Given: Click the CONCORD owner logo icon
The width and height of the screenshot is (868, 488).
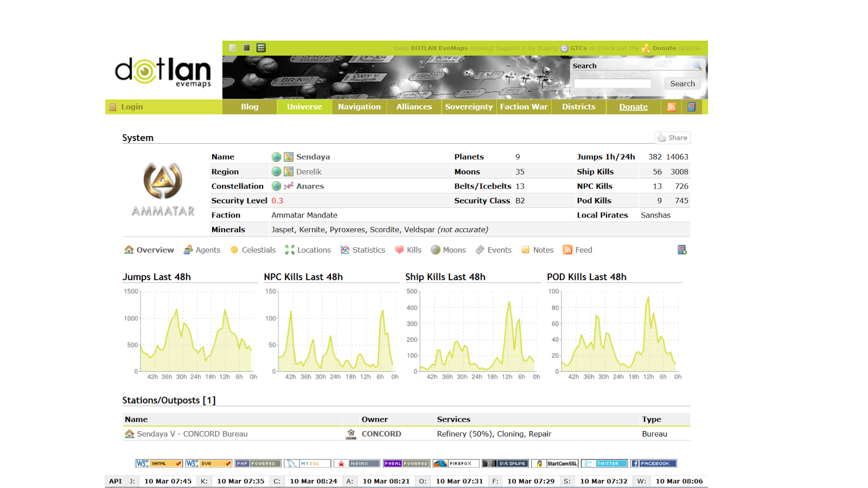Looking at the screenshot, I should [x=351, y=434].
